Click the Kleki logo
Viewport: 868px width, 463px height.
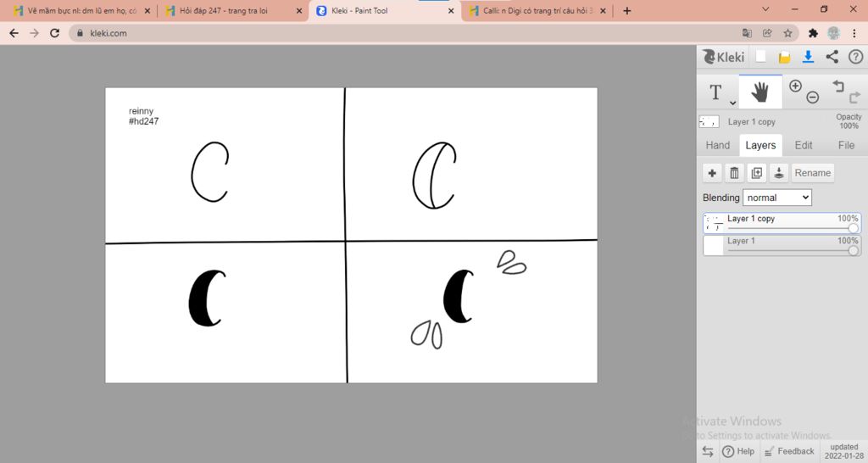click(724, 57)
